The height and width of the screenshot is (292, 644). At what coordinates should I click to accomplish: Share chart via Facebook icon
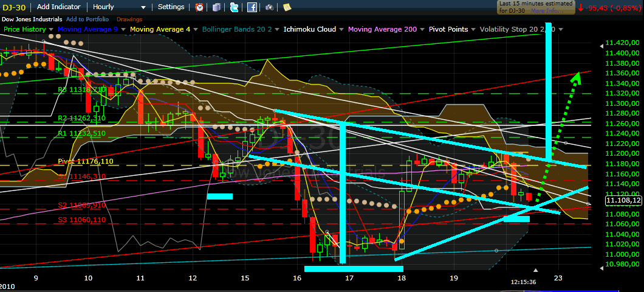tap(252, 7)
